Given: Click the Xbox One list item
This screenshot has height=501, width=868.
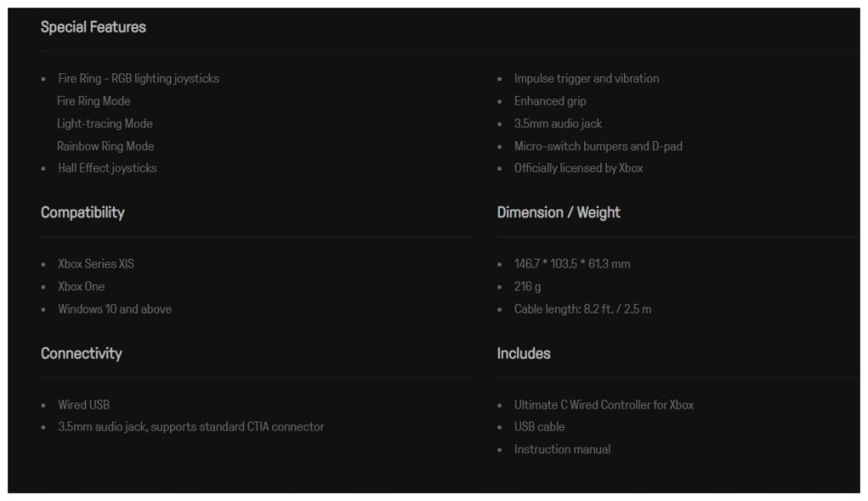Looking at the screenshot, I should point(81,287).
